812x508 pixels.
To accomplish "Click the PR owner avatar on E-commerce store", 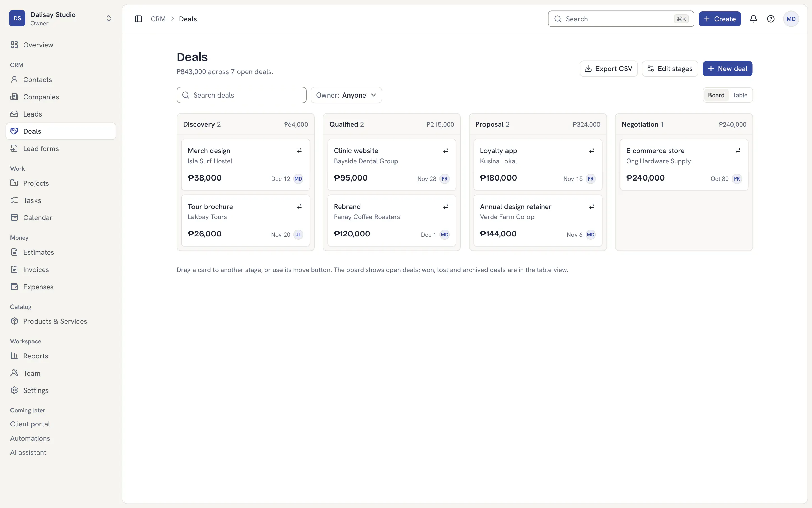I will 737,179.
